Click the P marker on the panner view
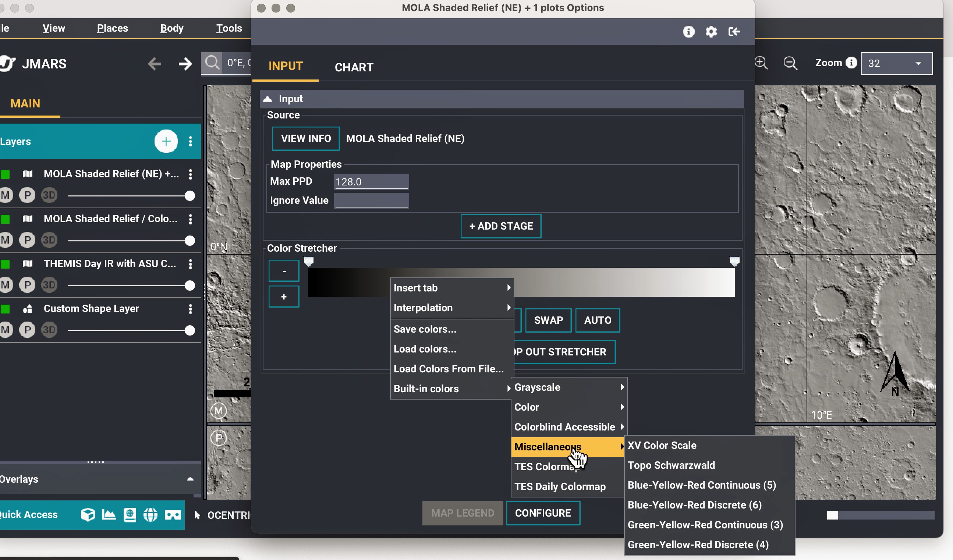 [x=219, y=438]
